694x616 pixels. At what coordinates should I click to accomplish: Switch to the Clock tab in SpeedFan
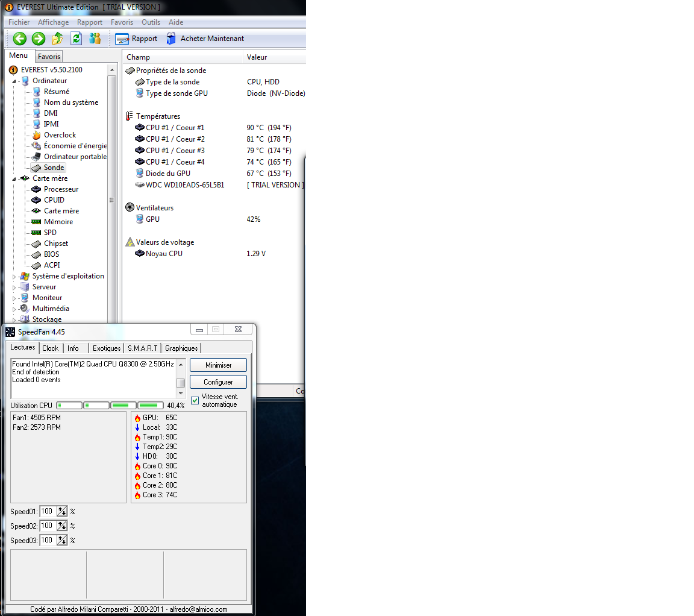coord(51,348)
